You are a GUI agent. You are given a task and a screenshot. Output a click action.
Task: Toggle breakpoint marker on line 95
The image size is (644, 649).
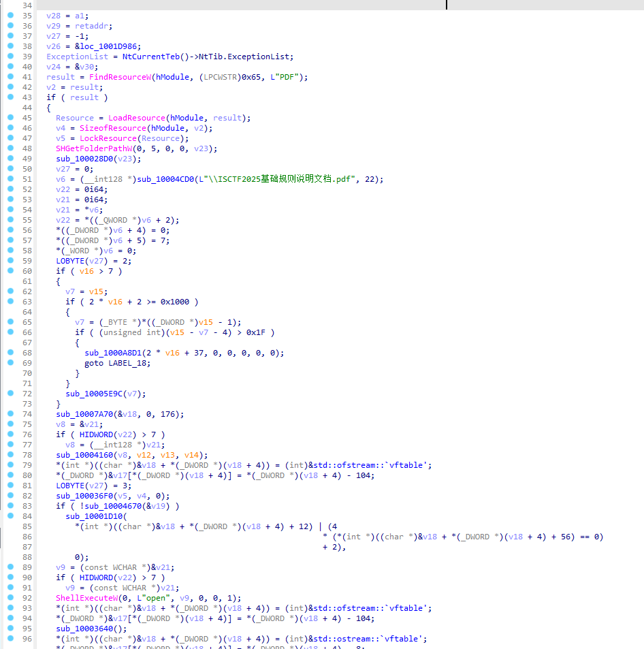click(10, 629)
